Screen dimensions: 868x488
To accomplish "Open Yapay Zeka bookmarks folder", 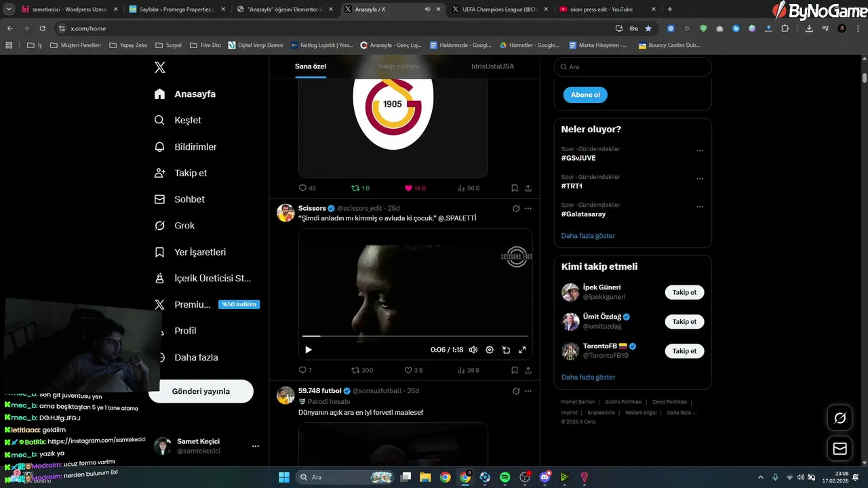I will pyautogui.click(x=127, y=45).
